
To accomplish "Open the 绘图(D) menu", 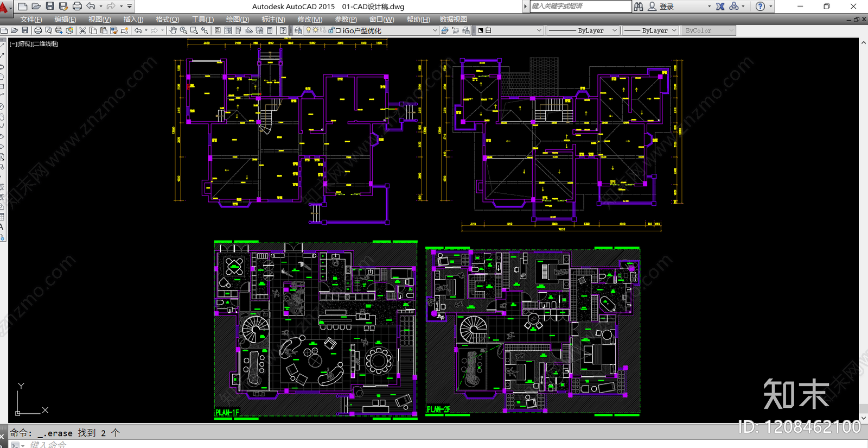I will (x=238, y=19).
